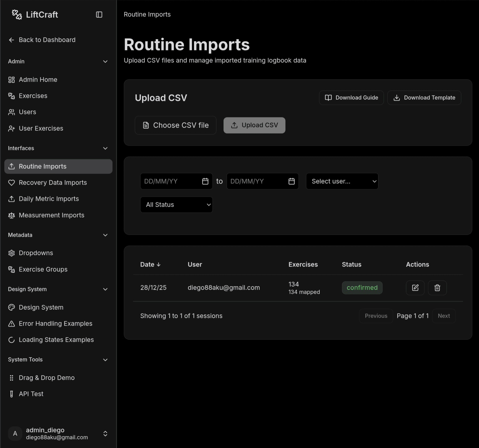Collapse the Interfaces section
The height and width of the screenshot is (448, 479).
pos(105,148)
